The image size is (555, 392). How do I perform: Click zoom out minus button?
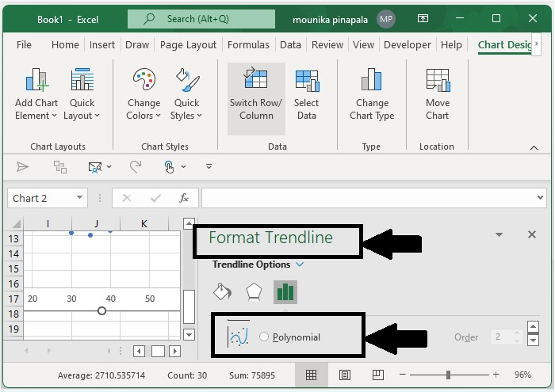[x=403, y=375]
